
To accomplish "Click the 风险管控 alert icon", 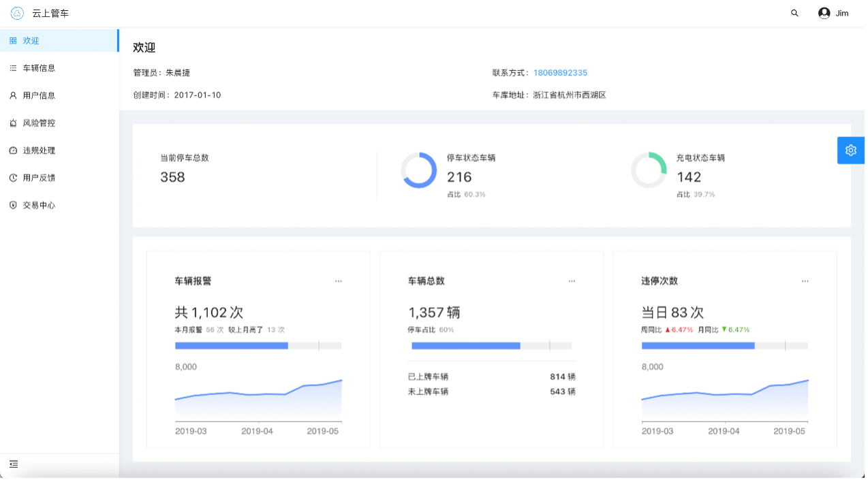I will (13, 123).
